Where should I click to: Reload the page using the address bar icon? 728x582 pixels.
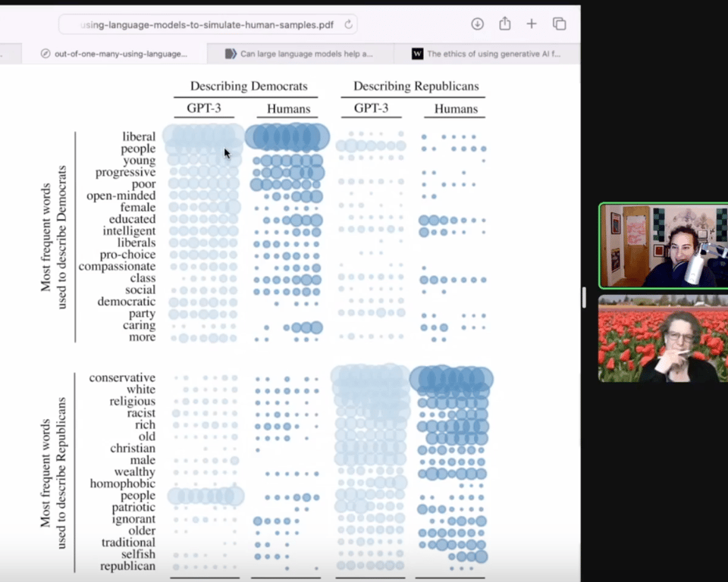point(348,24)
